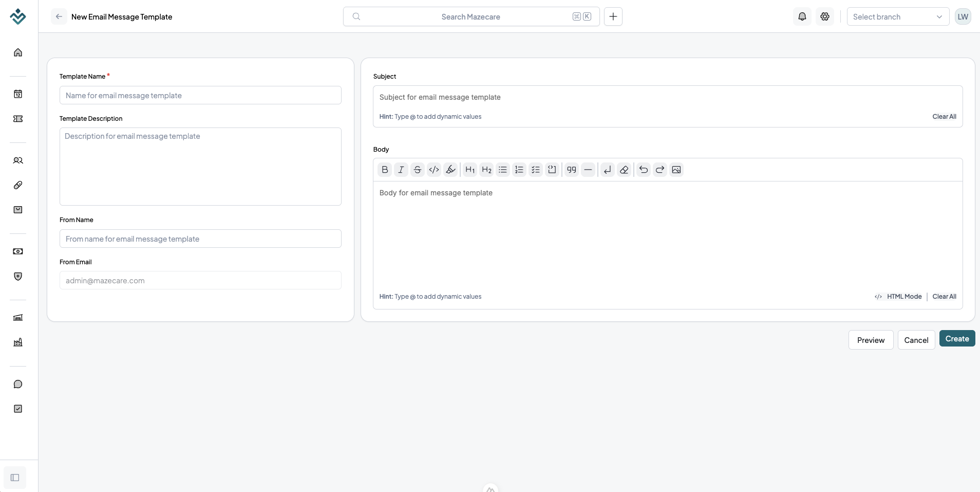Toggle bold formatting in the body toolbar
Viewport: 980px width, 492px height.
385,170
